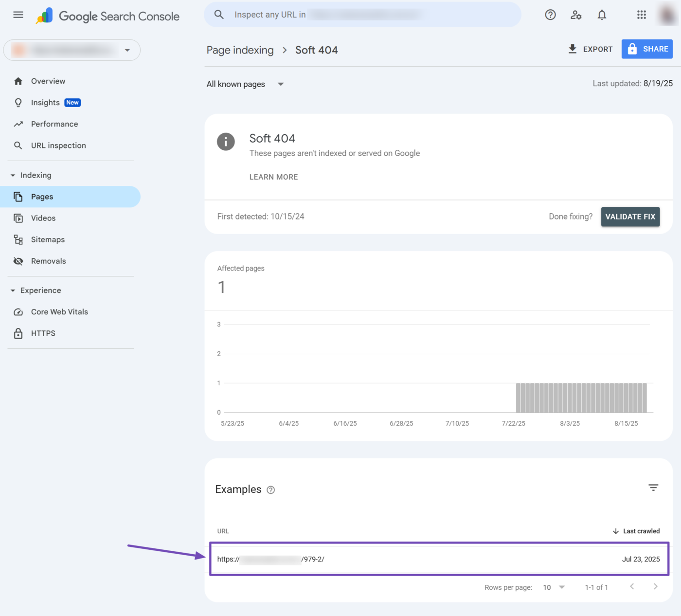Open user settings icon
Screen dimensions: 681x616
576,15
